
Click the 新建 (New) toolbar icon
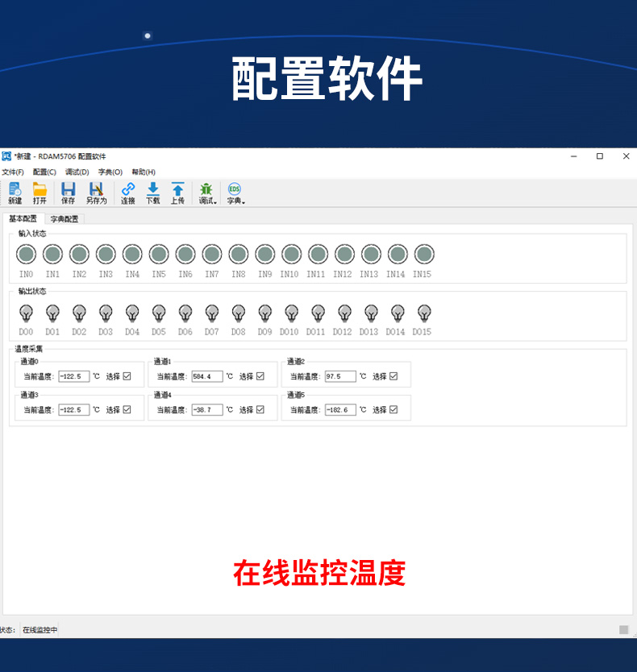click(x=15, y=193)
